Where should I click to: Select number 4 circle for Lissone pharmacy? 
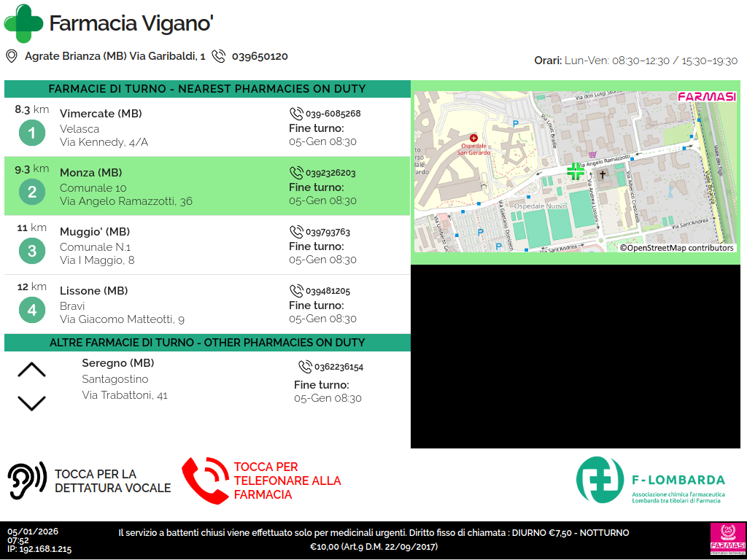click(31, 310)
